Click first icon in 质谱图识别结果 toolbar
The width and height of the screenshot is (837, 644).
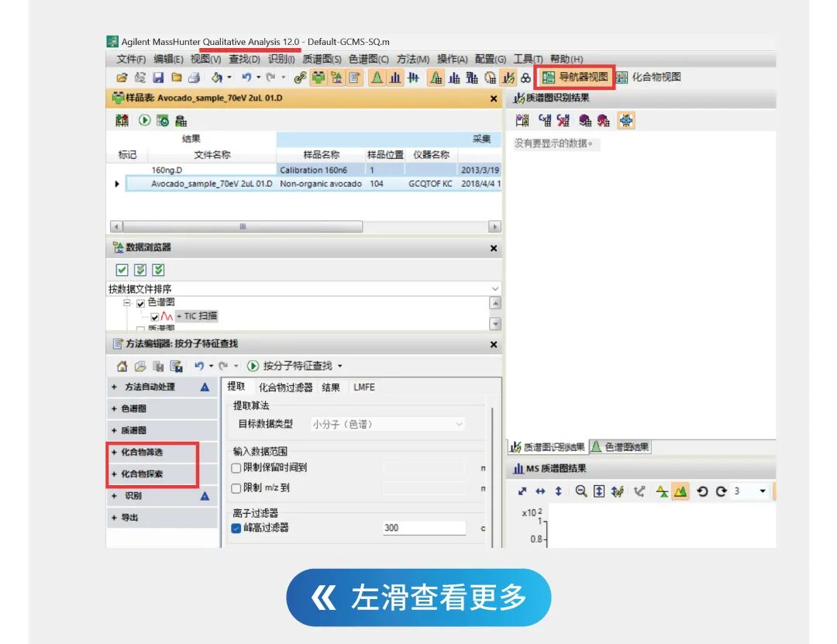click(x=522, y=121)
